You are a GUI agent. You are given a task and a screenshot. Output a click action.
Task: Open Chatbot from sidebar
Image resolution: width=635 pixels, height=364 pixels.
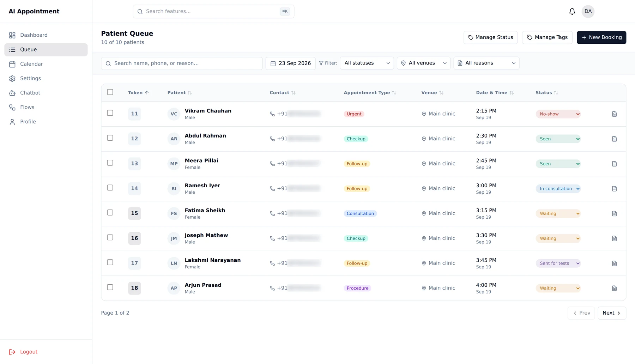46,93
